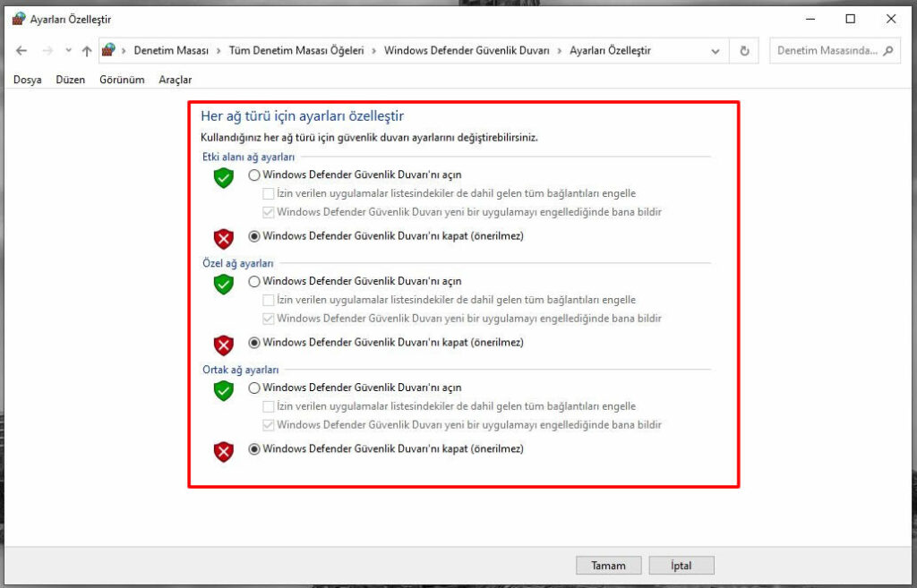
Task: Click the Back navigation arrow
Action: click(21, 51)
